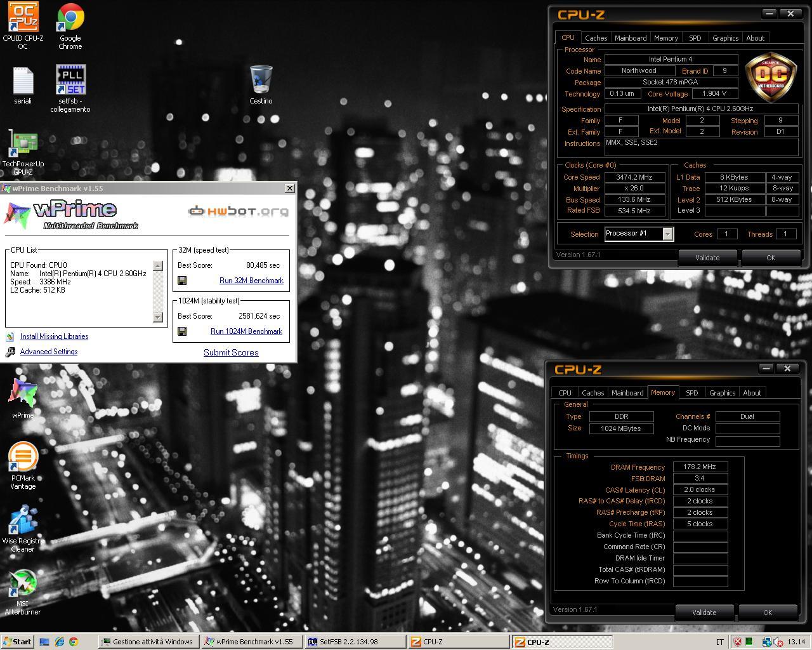Viewport: 812px width, 650px height.
Task: Open the SPD tab in the upper CPU-Z window
Action: [695, 38]
